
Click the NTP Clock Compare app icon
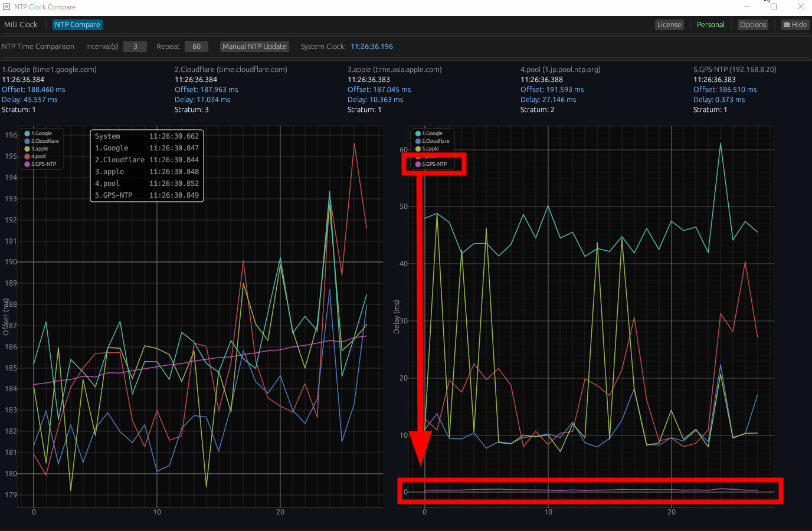[x=6, y=7]
